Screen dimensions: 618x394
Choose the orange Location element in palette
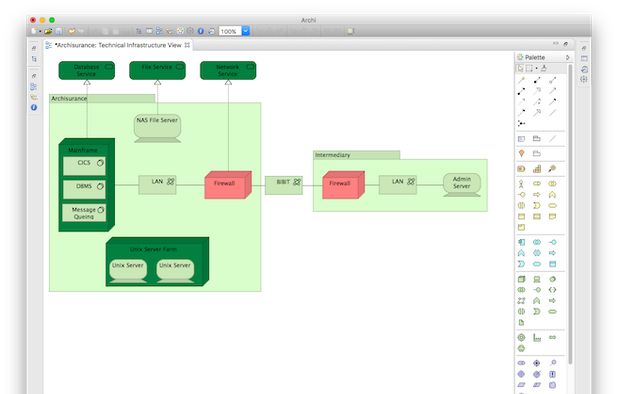coord(521,153)
